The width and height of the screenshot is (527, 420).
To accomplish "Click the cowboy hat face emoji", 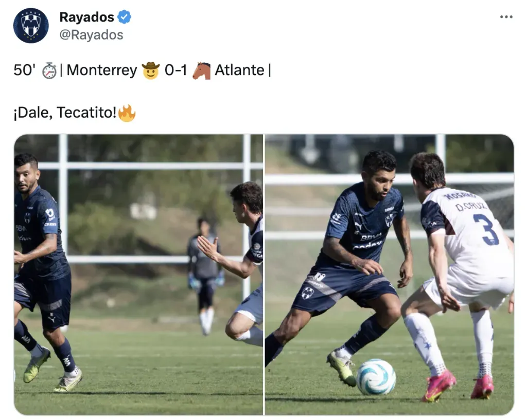I will [x=151, y=70].
